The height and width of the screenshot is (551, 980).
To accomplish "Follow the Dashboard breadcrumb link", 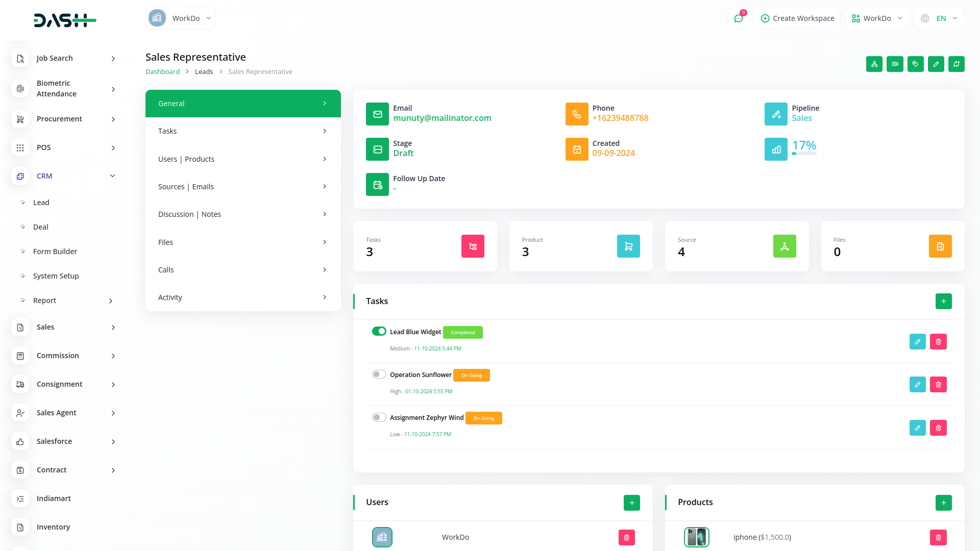I will (162, 71).
